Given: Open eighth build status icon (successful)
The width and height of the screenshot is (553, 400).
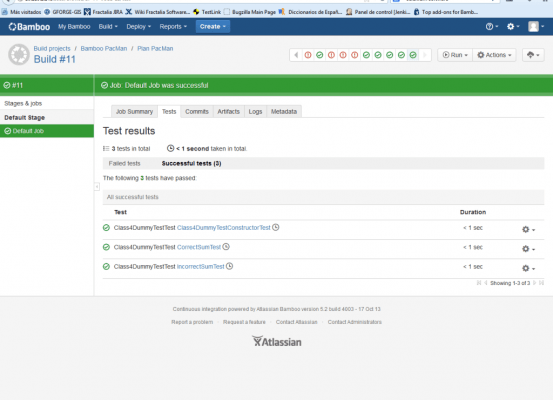Looking at the screenshot, I should [389, 55].
